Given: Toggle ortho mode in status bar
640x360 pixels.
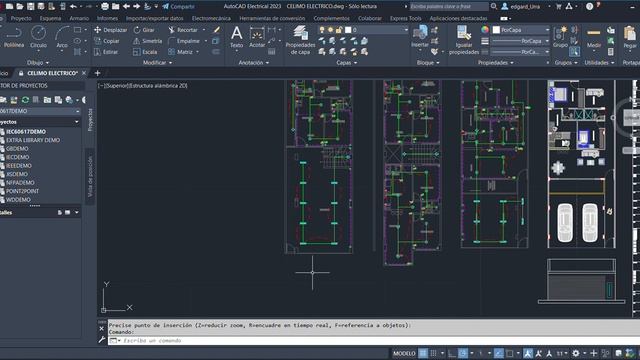Looking at the screenshot, I should 452,353.
